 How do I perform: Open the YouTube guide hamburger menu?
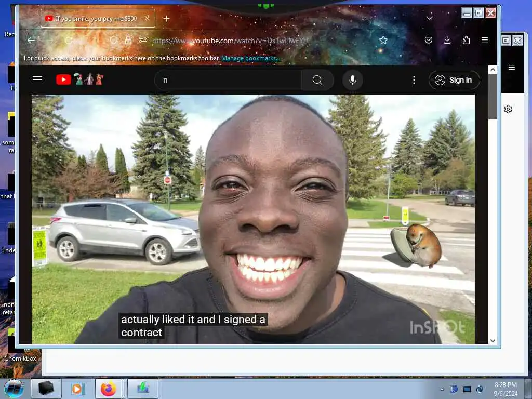click(x=37, y=80)
